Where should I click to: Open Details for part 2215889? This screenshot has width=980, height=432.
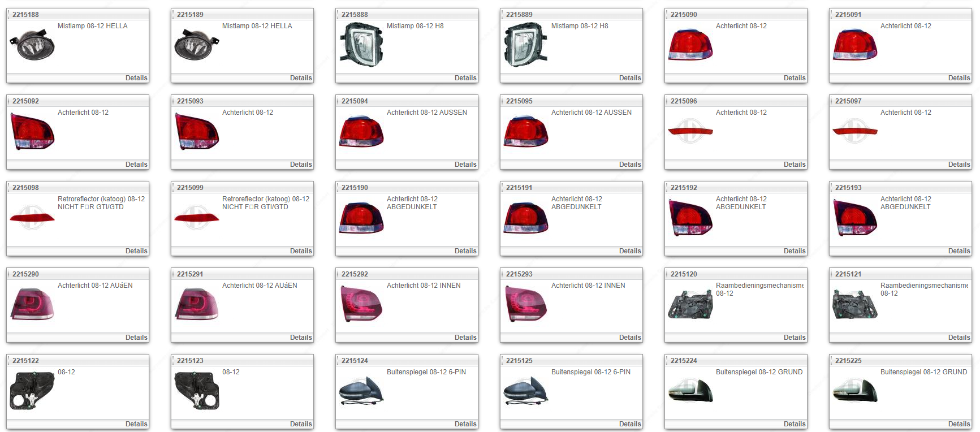(x=630, y=78)
